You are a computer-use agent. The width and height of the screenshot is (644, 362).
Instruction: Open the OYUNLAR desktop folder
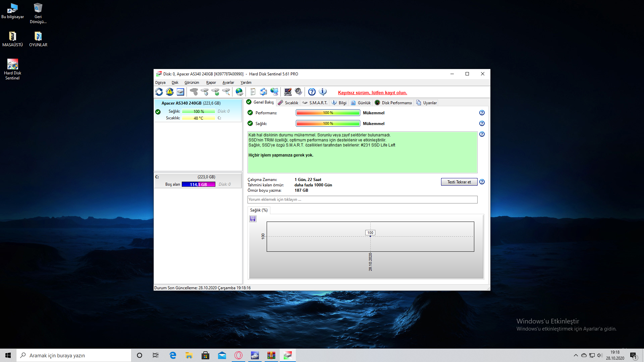(x=38, y=39)
